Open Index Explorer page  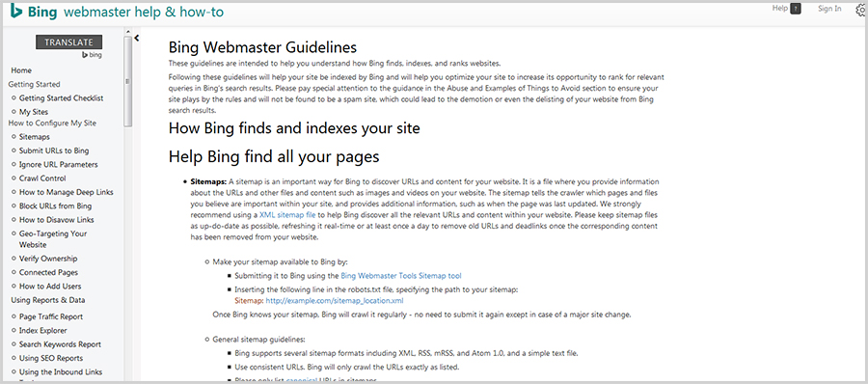42,331
